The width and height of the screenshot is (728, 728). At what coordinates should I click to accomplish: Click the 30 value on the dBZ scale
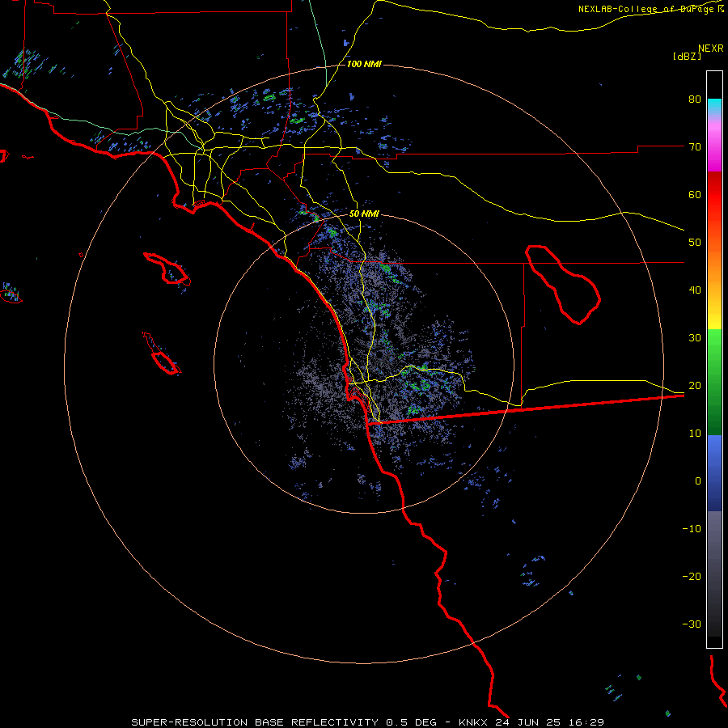pyautogui.click(x=695, y=338)
